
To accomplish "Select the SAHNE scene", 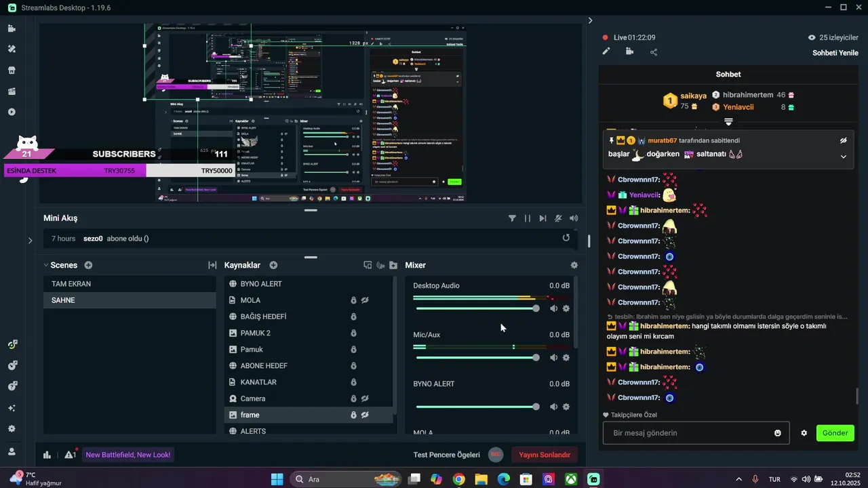I will [130, 300].
